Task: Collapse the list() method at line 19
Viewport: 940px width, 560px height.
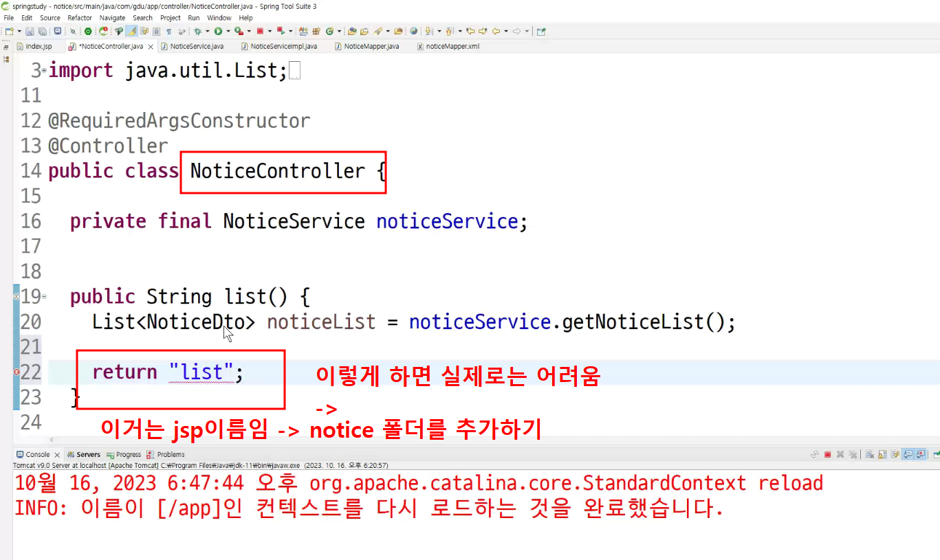Action: click(x=45, y=297)
